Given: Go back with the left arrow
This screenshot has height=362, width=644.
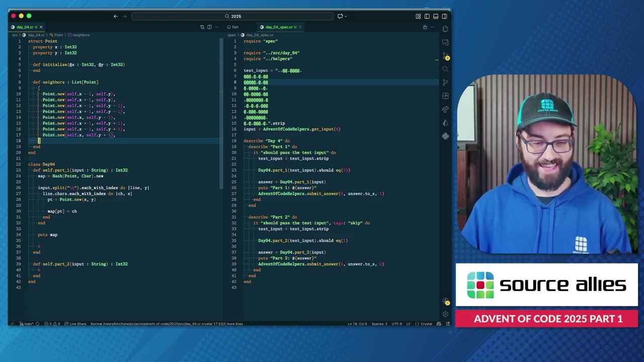Looking at the screenshot, I should coord(116,16).
